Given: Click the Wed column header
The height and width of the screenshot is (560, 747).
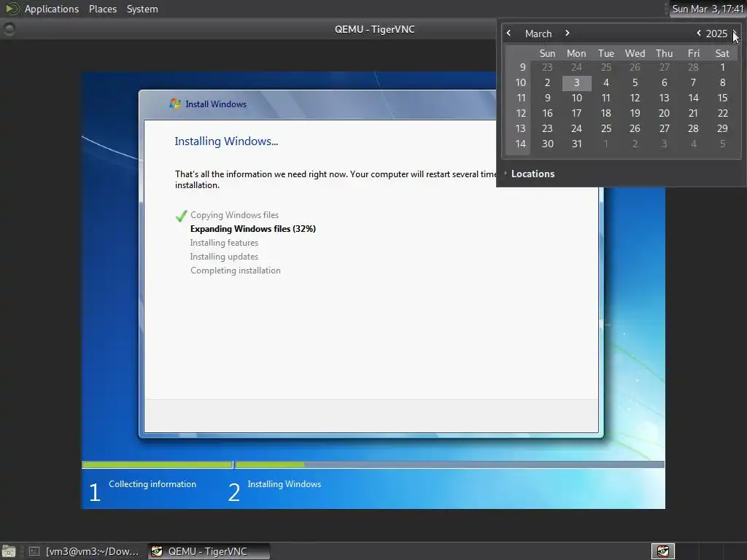Looking at the screenshot, I should [x=635, y=53].
